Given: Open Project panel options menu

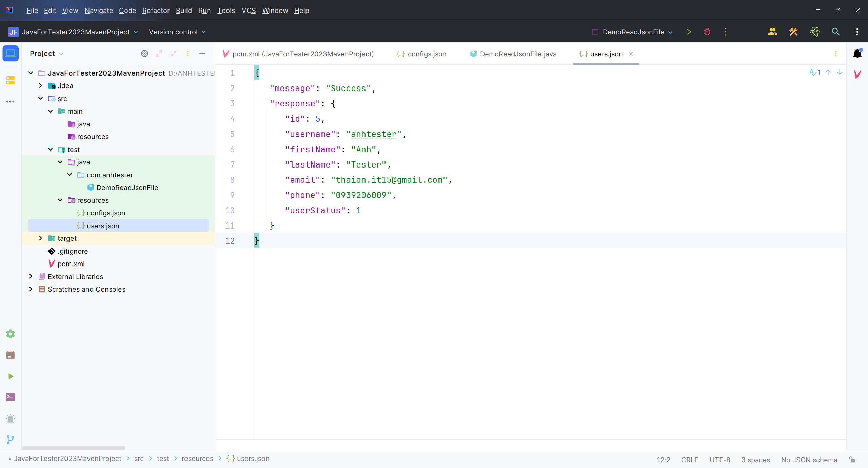Looking at the screenshot, I should [x=188, y=54].
